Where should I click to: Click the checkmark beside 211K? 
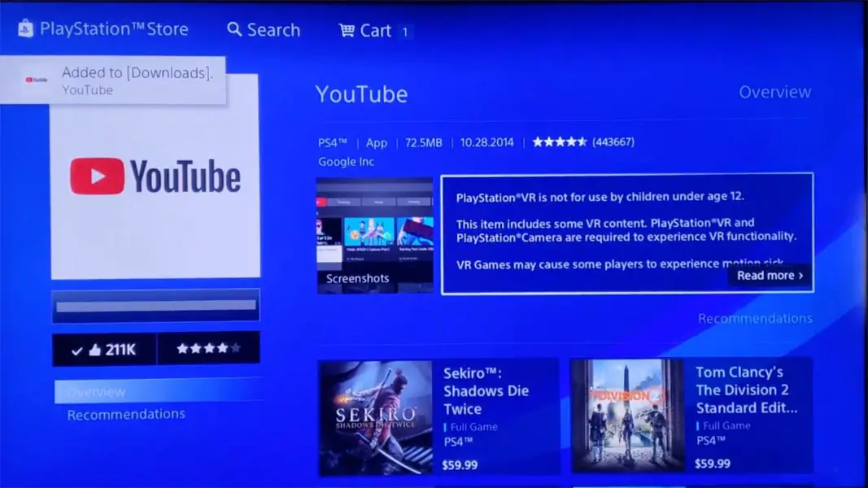pos(77,351)
